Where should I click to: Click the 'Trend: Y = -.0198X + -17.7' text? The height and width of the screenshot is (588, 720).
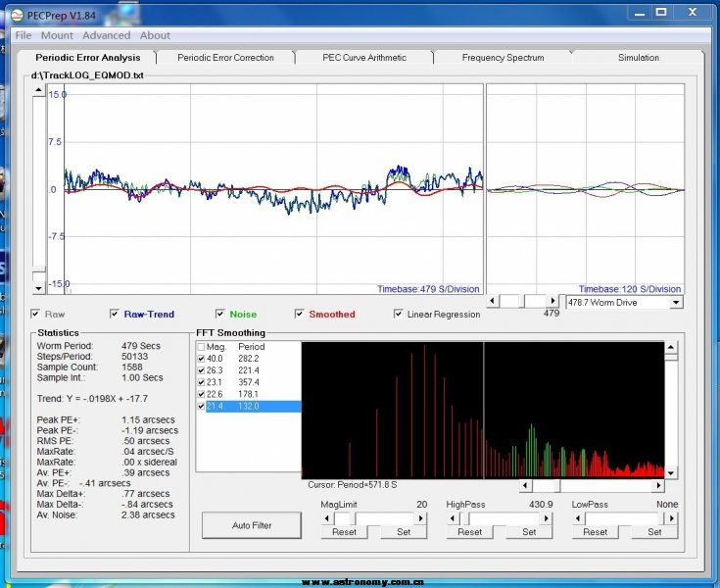[x=92, y=399]
